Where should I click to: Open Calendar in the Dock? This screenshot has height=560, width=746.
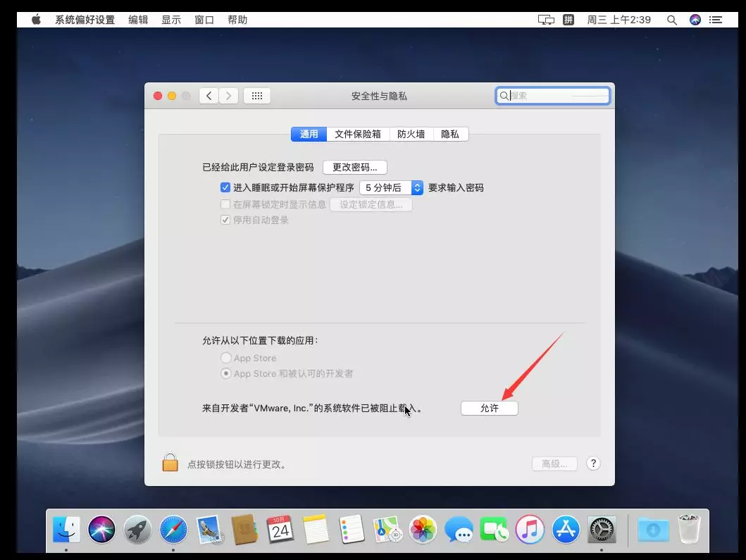(x=280, y=529)
